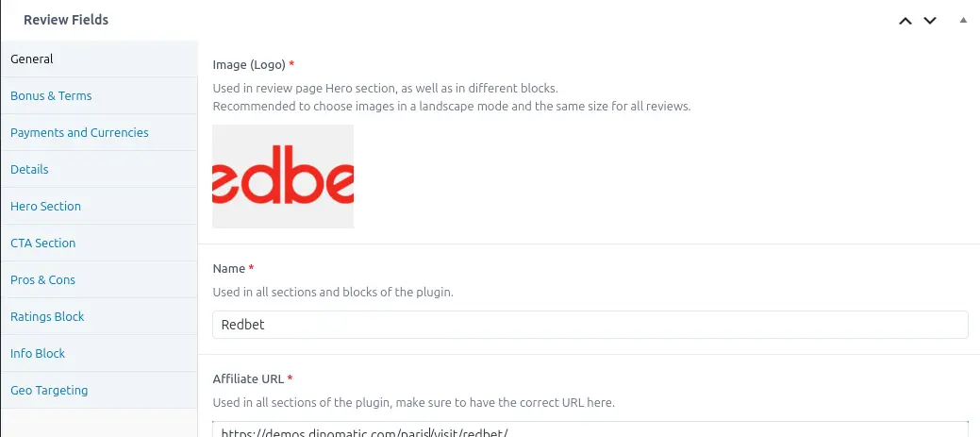Open the Geo Targeting tab
This screenshot has height=437, width=980.
tap(49, 390)
